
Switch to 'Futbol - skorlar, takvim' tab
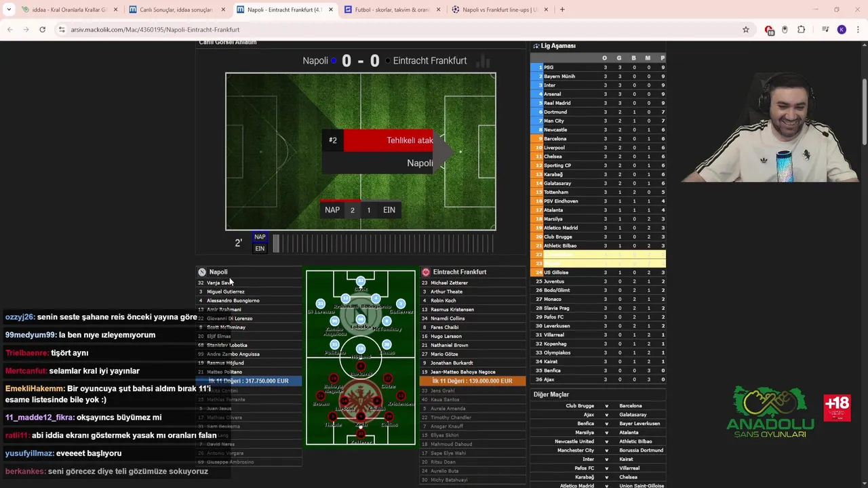tap(392, 9)
